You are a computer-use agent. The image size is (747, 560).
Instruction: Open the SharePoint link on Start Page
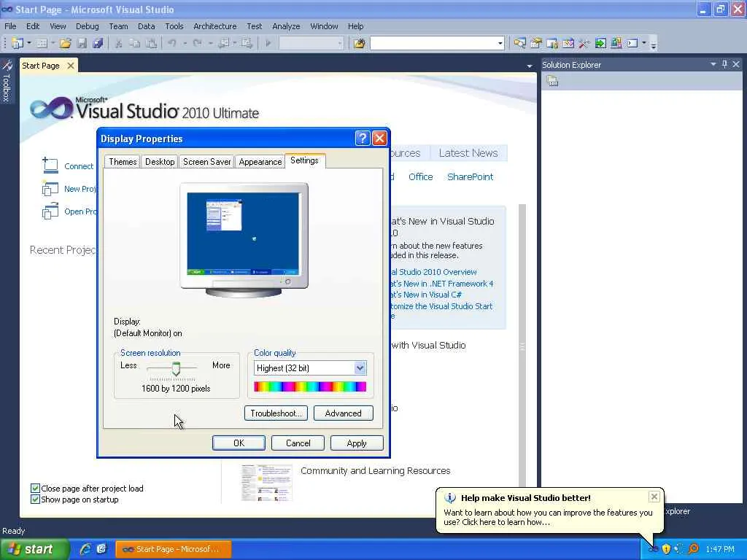click(x=470, y=176)
